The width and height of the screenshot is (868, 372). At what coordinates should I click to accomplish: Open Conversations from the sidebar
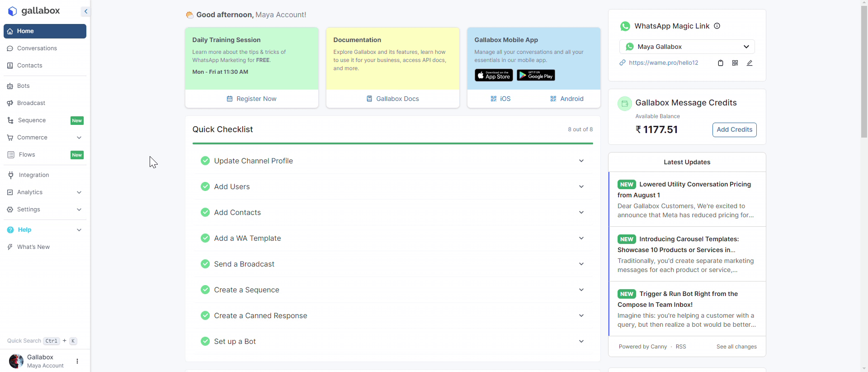point(37,48)
